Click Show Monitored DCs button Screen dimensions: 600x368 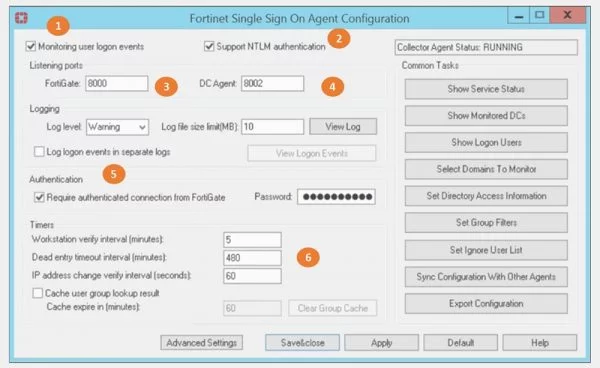pos(486,116)
